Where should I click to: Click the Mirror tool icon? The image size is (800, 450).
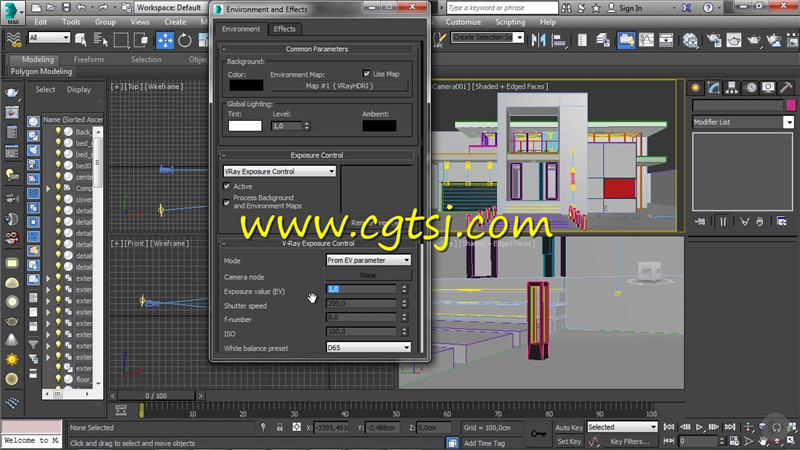[538, 40]
